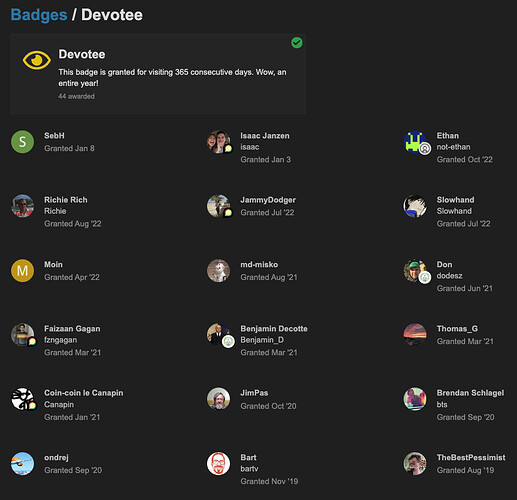
Task: Click the 'bartv' username text
Action: click(x=249, y=469)
